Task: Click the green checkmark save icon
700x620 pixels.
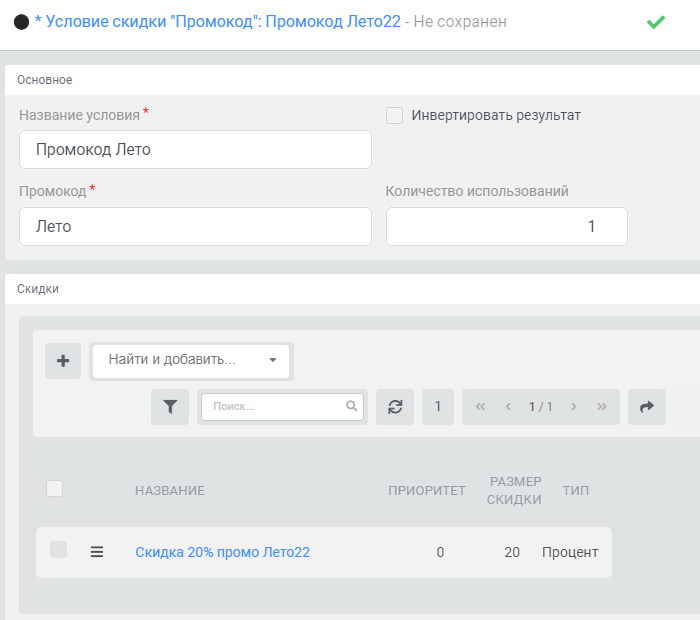Action: [x=655, y=22]
